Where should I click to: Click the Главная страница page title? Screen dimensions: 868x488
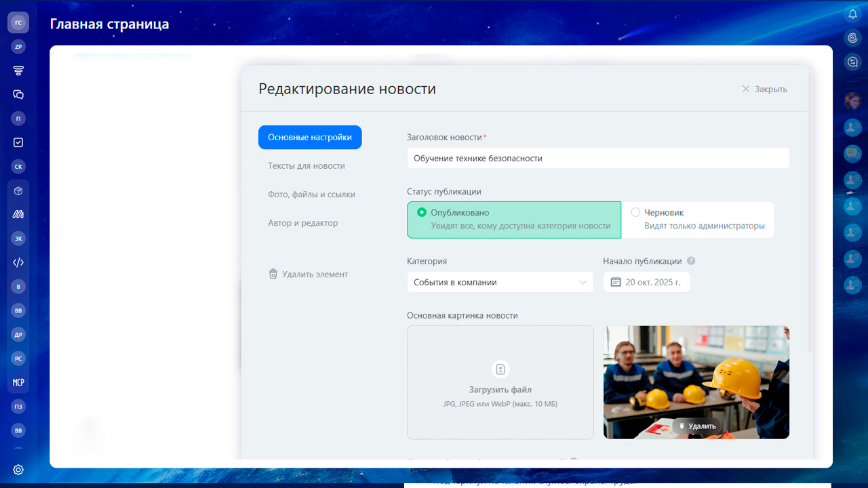109,24
